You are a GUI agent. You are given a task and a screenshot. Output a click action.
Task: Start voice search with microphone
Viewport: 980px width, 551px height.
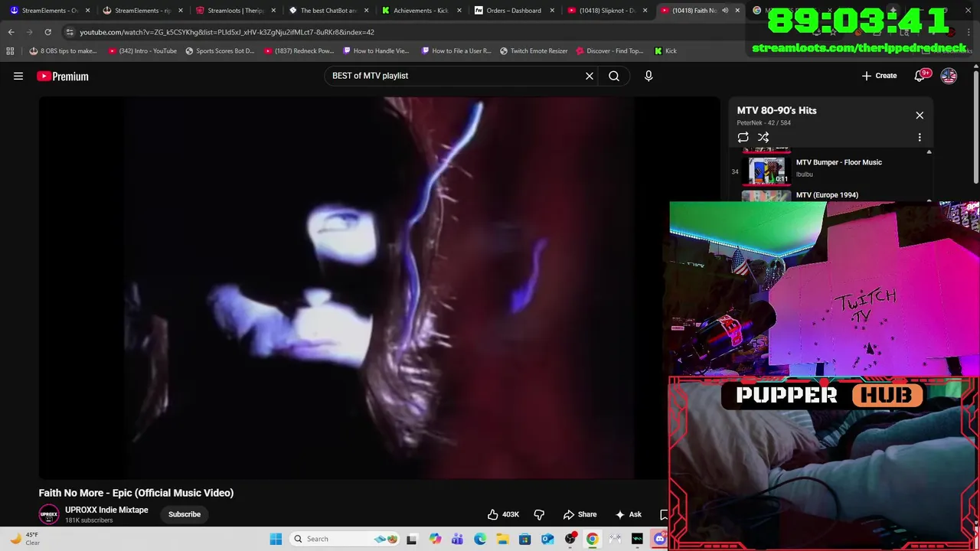click(x=648, y=76)
